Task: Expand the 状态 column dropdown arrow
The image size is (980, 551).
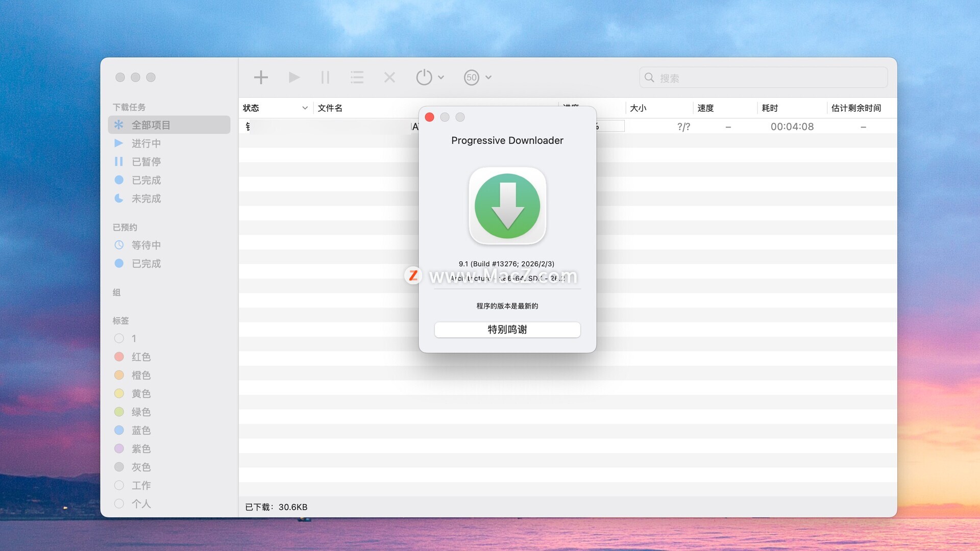Action: (305, 108)
